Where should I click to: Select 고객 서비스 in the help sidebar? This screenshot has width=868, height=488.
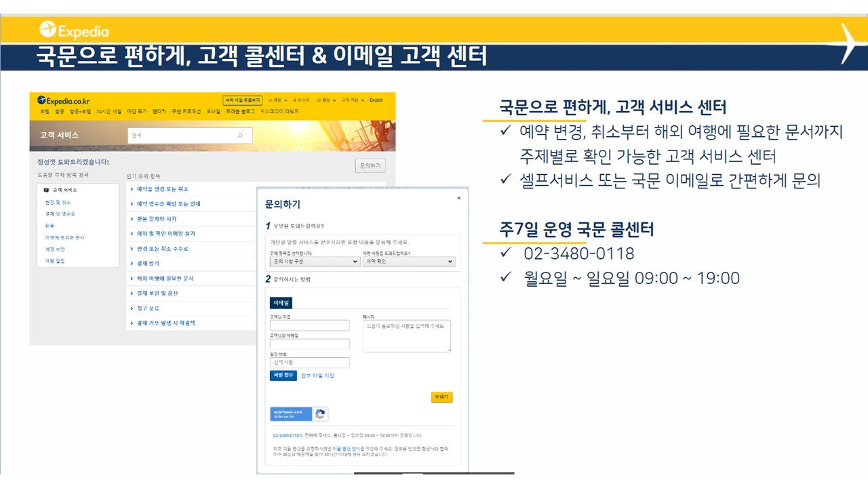pyautogui.click(x=65, y=190)
